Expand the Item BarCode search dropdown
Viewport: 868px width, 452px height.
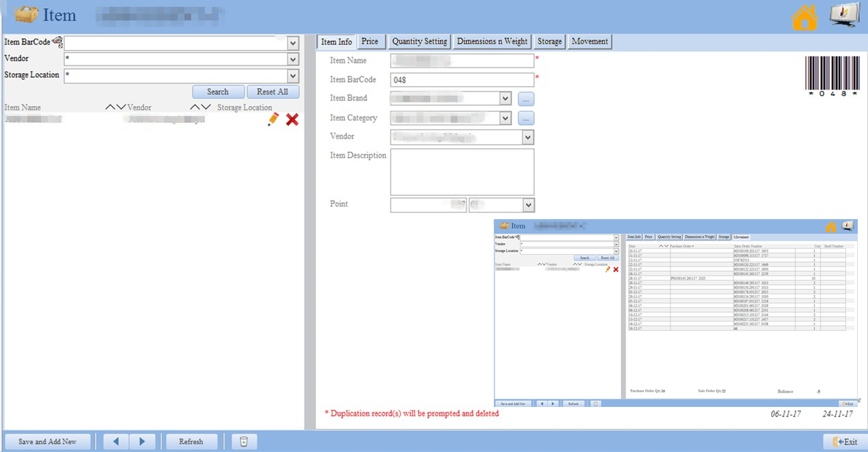pos(293,44)
